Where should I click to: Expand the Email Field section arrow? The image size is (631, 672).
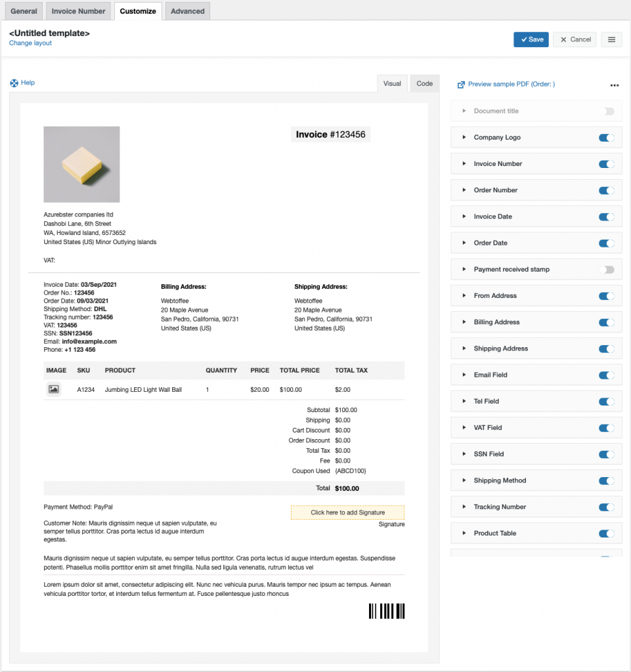click(464, 375)
